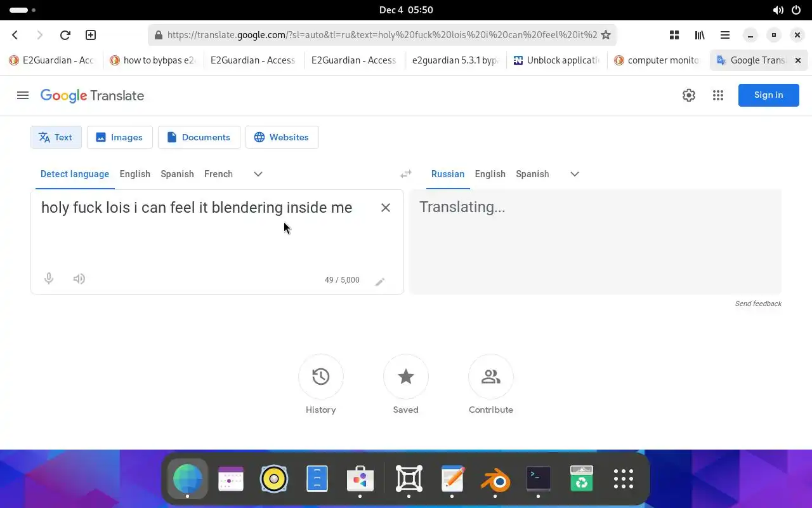Select Images translation mode
The image size is (812, 508).
click(119, 137)
